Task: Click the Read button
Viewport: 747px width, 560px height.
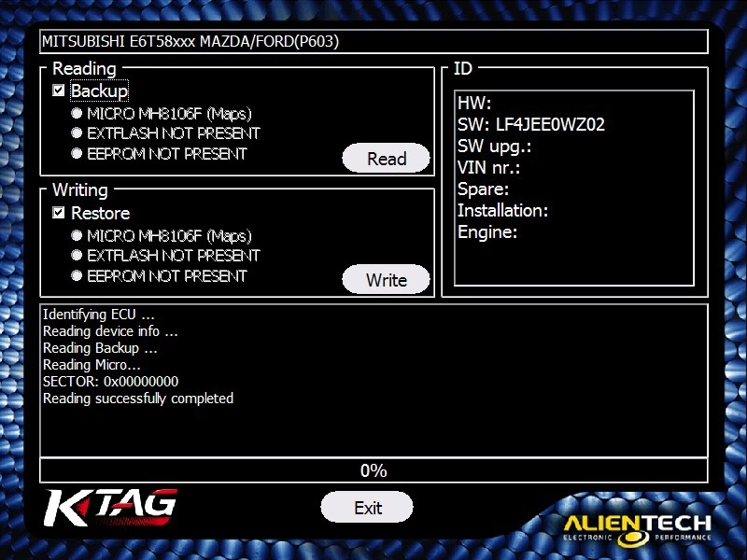Action: (x=386, y=158)
